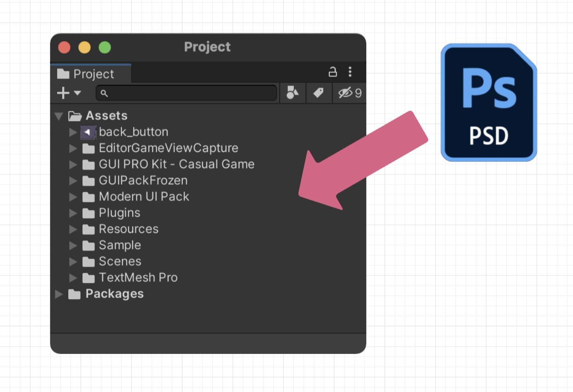Click the Project window title

[207, 47]
